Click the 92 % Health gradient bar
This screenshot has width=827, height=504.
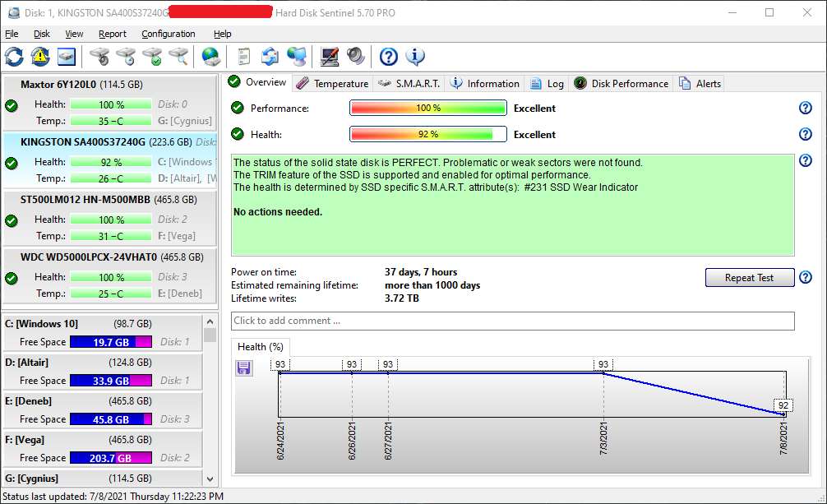[x=428, y=134]
